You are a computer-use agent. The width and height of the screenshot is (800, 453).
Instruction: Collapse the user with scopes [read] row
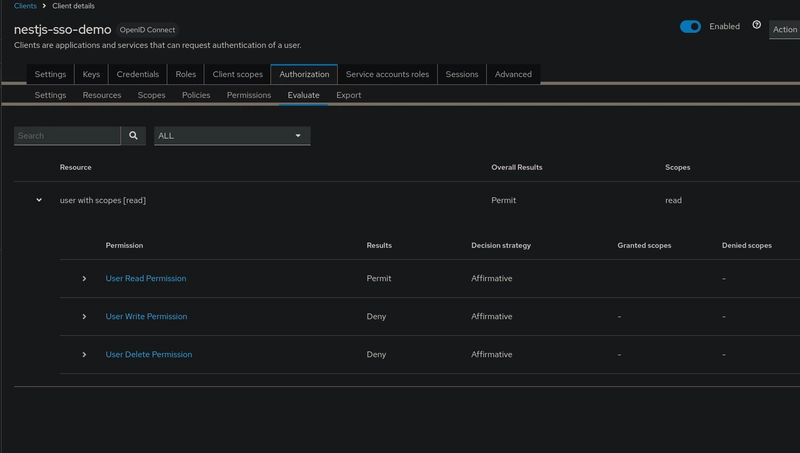coord(39,200)
